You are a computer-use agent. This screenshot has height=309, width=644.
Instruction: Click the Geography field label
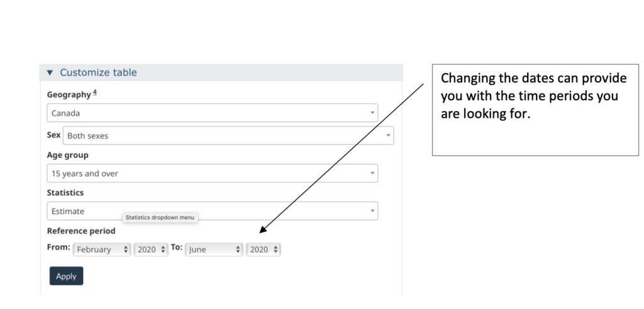pos(68,94)
